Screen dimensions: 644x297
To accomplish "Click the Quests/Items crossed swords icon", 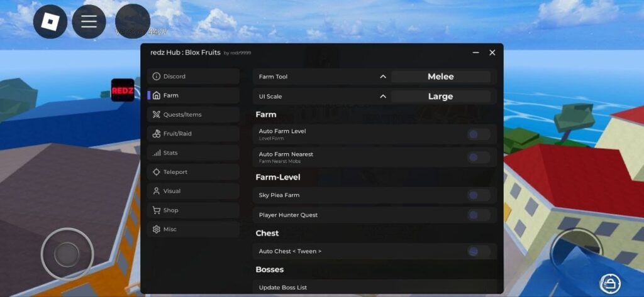I will pyautogui.click(x=156, y=114).
